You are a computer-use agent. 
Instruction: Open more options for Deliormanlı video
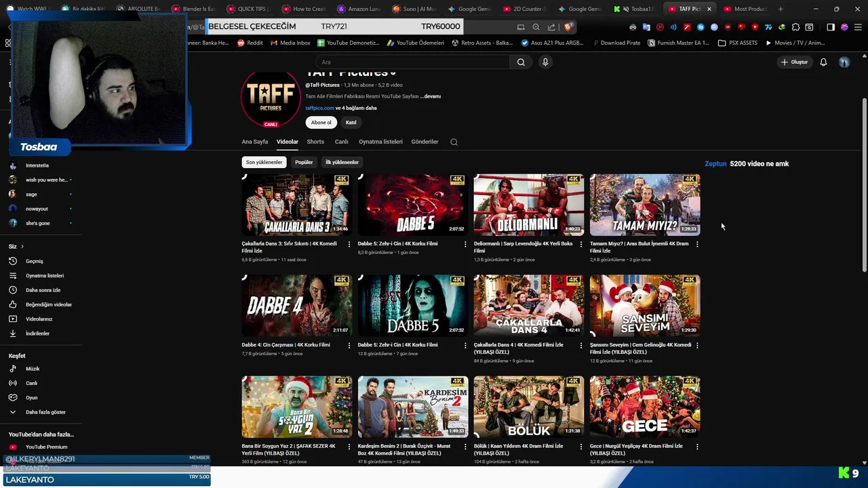pos(581,244)
